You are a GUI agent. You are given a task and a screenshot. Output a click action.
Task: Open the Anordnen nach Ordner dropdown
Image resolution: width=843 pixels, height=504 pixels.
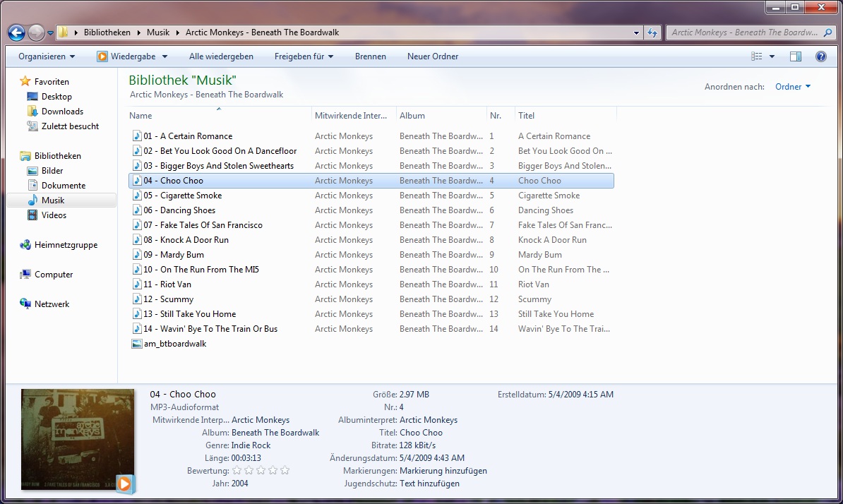pyautogui.click(x=792, y=87)
